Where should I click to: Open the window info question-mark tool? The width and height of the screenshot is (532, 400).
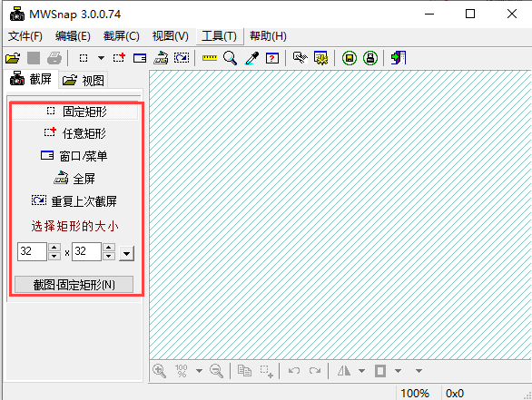pyautogui.click(x=272, y=58)
